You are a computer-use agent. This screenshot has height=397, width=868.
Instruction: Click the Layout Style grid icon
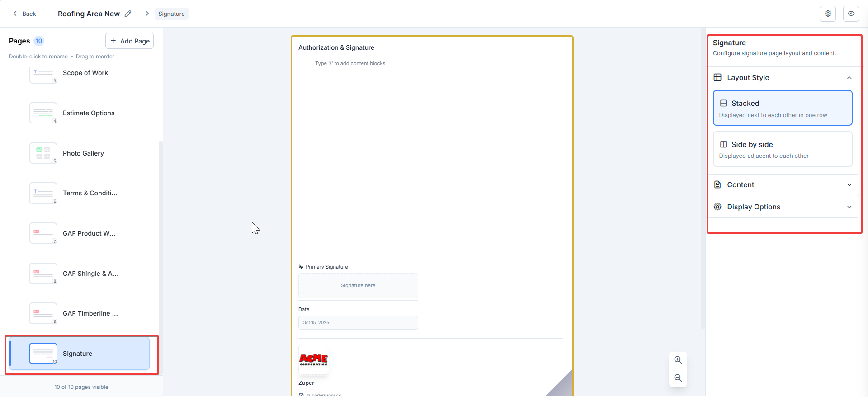[x=717, y=77]
